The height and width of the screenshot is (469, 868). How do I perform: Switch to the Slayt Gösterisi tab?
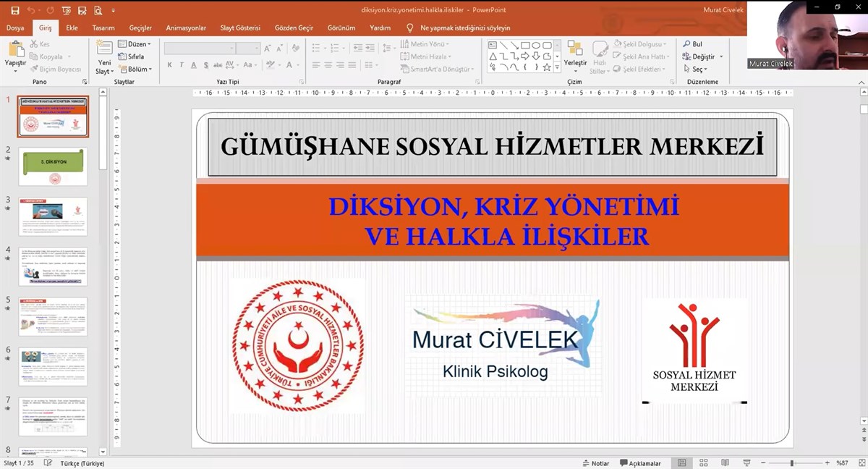pos(240,28)
